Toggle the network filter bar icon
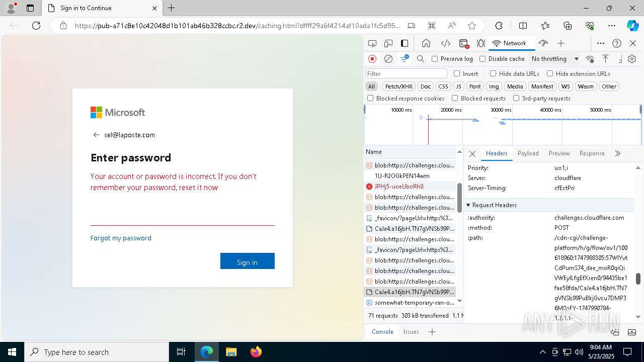The width and height of the screenshot is (644, 362). tap(405, 59)
